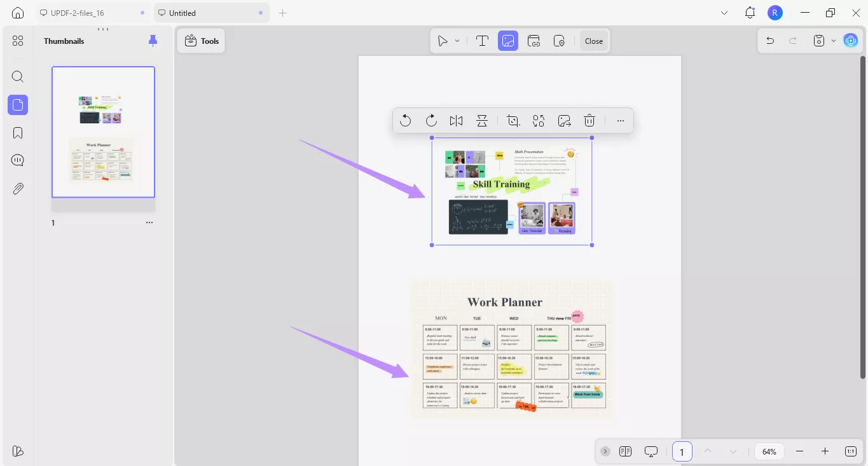Open the Tools menu button
This screenshot has width=868, height=466.
tap(202, 41)
